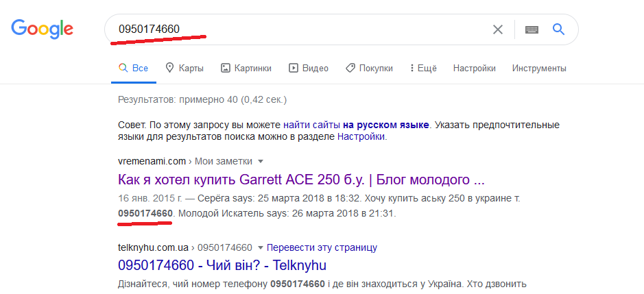Click colored magnifier icon on Все tab
The height and width of the screenshot is (294, 644).
[123, 68]
